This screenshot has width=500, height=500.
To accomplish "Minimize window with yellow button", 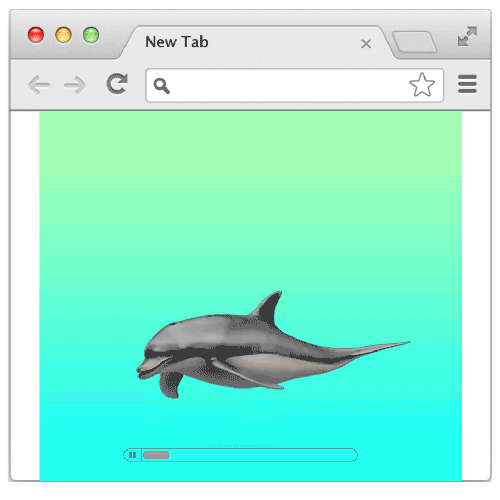I will tap(63, 35).
